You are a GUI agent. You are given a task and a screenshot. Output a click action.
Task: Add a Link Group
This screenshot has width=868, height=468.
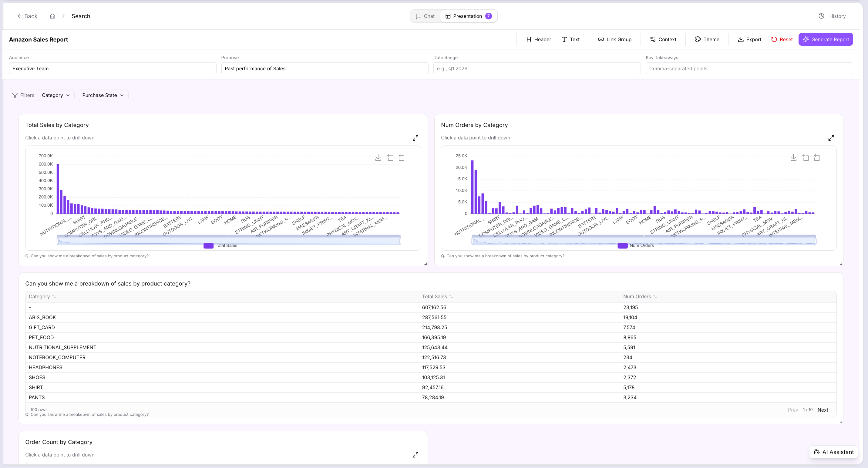tap(615, 39)
